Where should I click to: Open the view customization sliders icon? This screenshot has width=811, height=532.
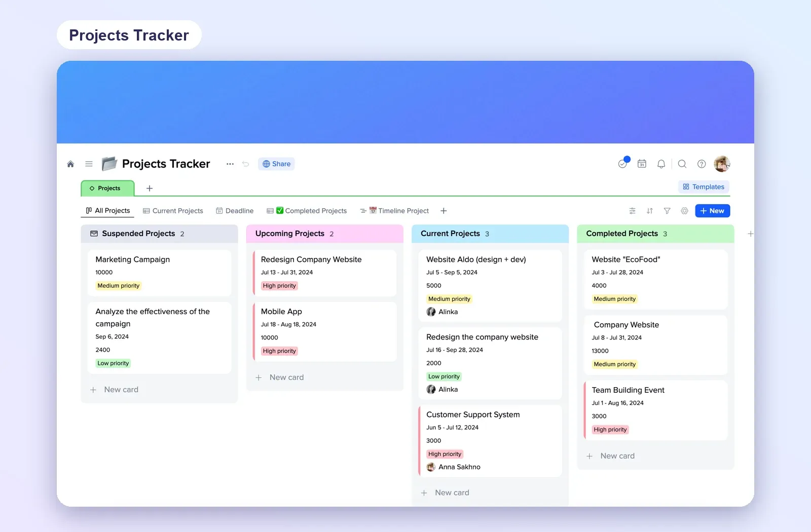tap(633, 211)
